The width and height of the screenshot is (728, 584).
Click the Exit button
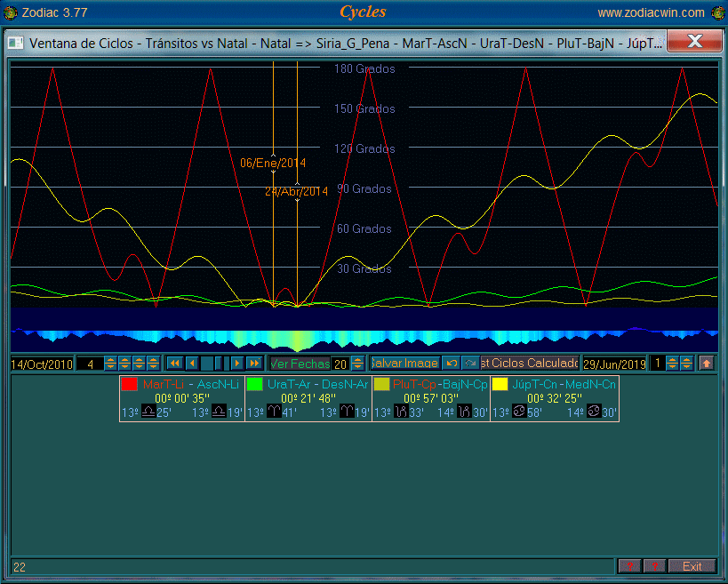(x=692, y=566)
